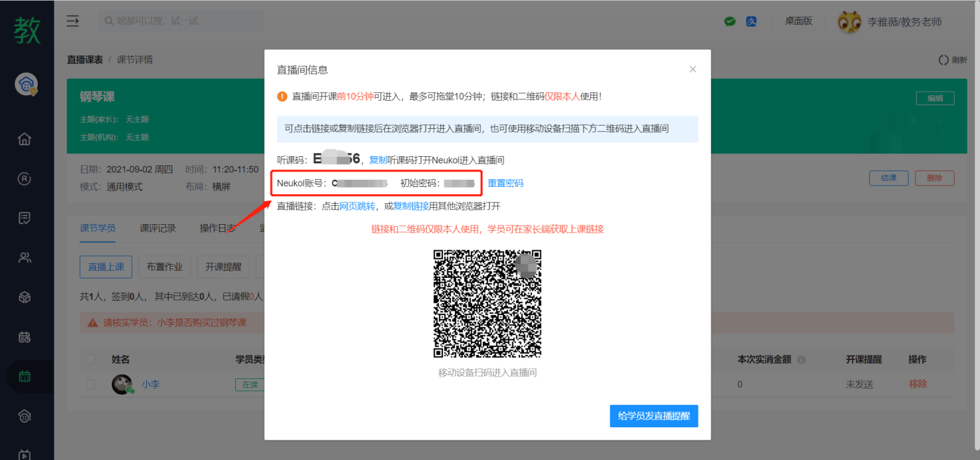Open the video play sidebar icon
980x460 pixels.
25,454
